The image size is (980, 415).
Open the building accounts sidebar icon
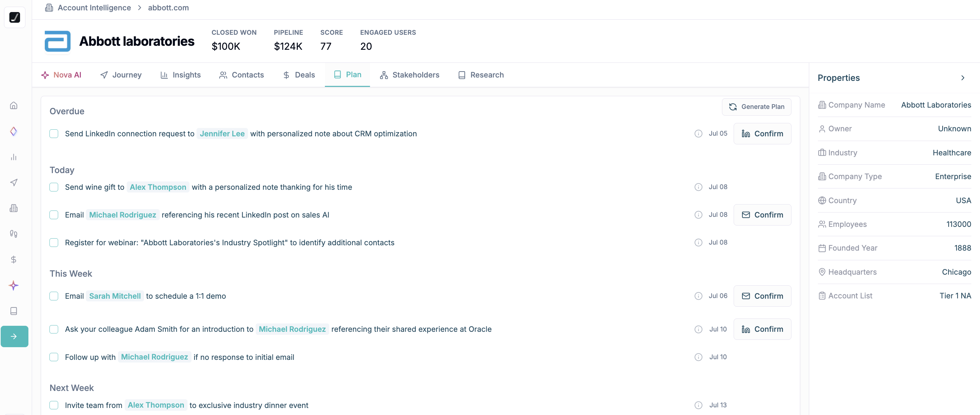[x=14, y=208]
